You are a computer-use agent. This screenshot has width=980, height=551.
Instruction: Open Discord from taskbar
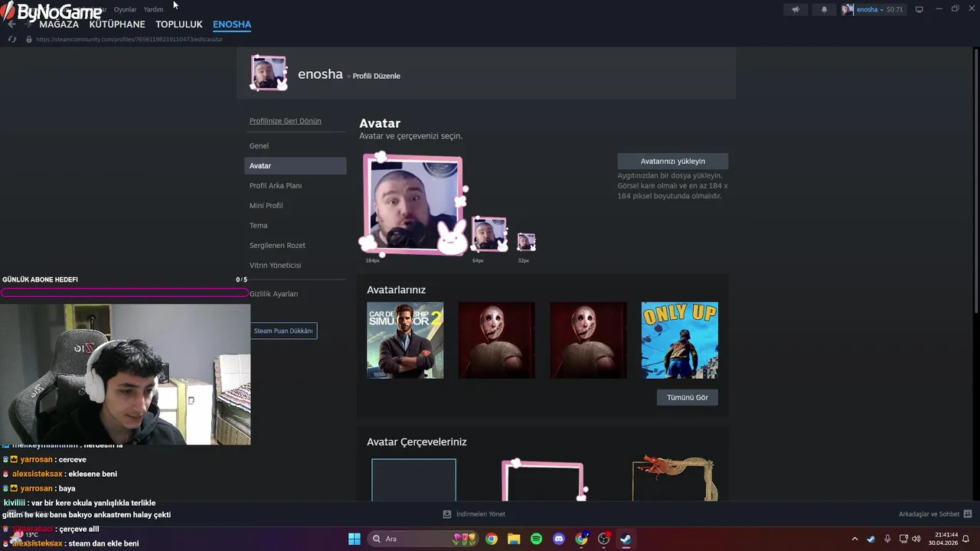pos(559,539)
